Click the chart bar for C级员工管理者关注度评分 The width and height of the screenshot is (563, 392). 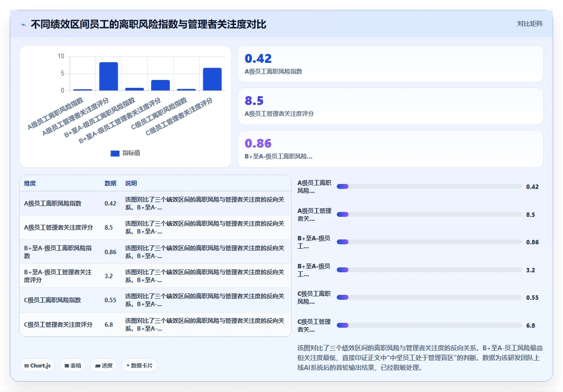(212, 79)
